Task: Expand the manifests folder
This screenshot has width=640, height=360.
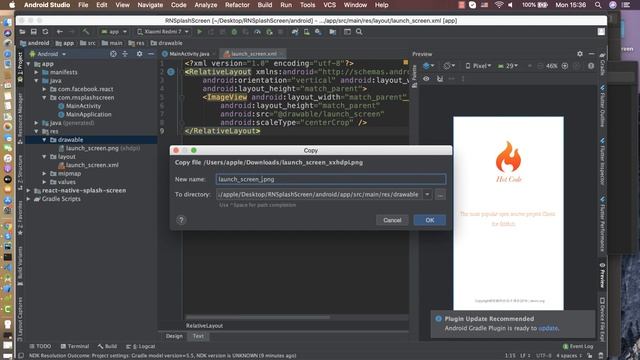Action: (36, 72)
